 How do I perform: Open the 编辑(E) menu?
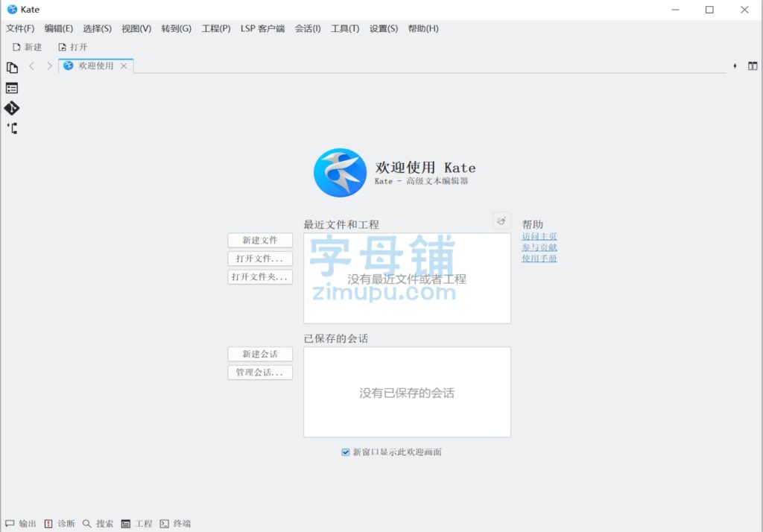[x=58, y=28]
